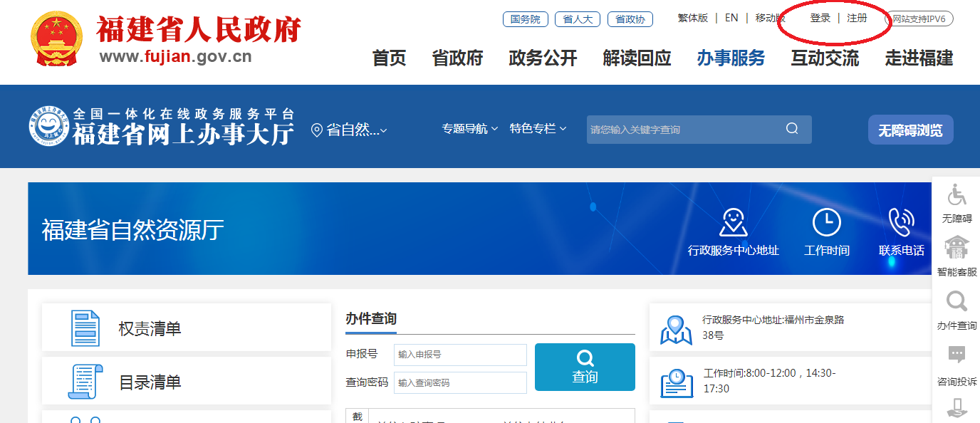
Task: Click the 查询密码 input field
Action: pyautogui.click(x=460, y=382)
